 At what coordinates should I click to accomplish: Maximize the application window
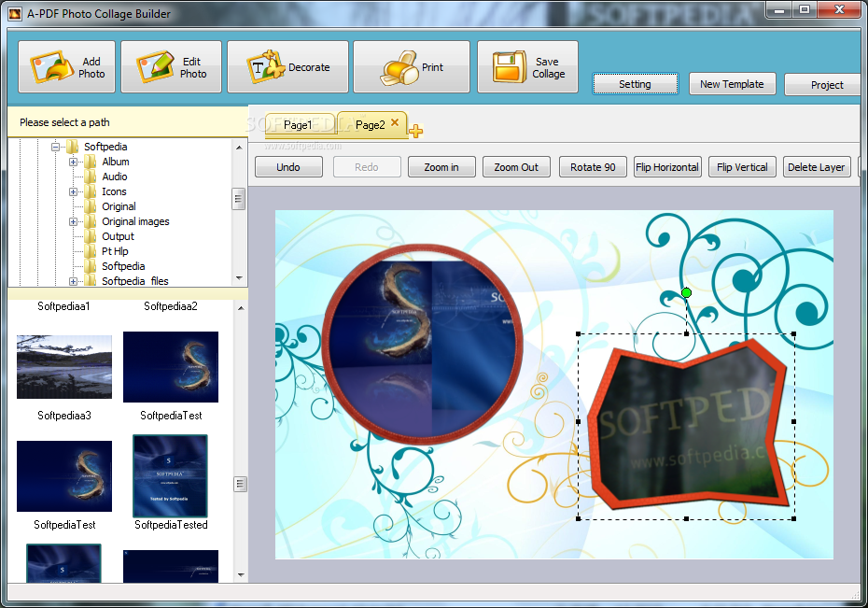[805, 9]
